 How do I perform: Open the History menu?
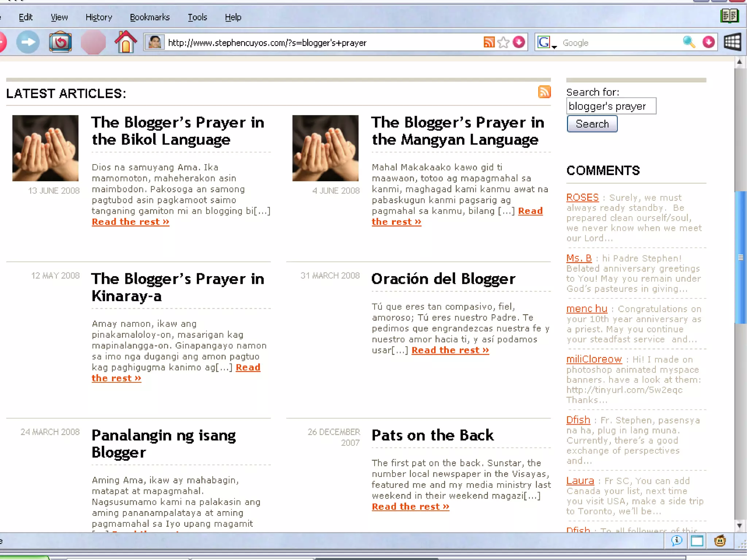pos(98,17)
